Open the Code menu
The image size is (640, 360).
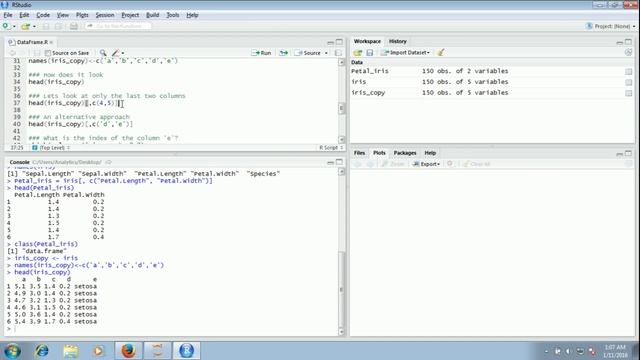43,15
